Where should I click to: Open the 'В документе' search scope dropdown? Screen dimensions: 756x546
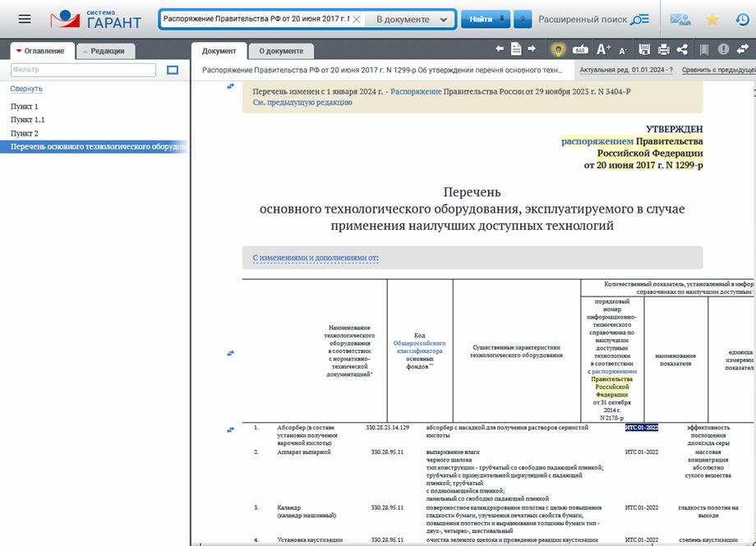tap(409, 19)
